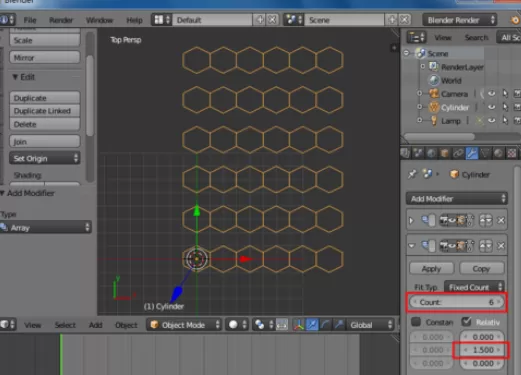Open the World globe tab in Properties

click(x=431, y=153)
